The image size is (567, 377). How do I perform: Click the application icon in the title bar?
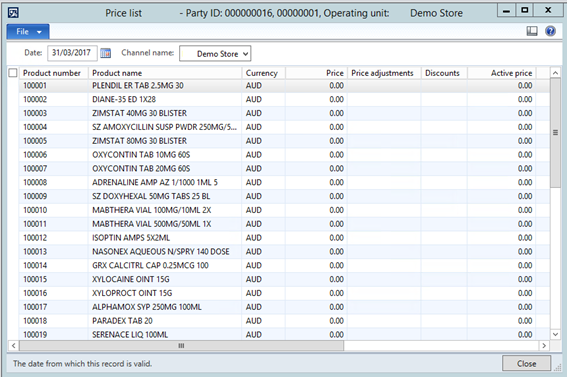click(13, 13)
